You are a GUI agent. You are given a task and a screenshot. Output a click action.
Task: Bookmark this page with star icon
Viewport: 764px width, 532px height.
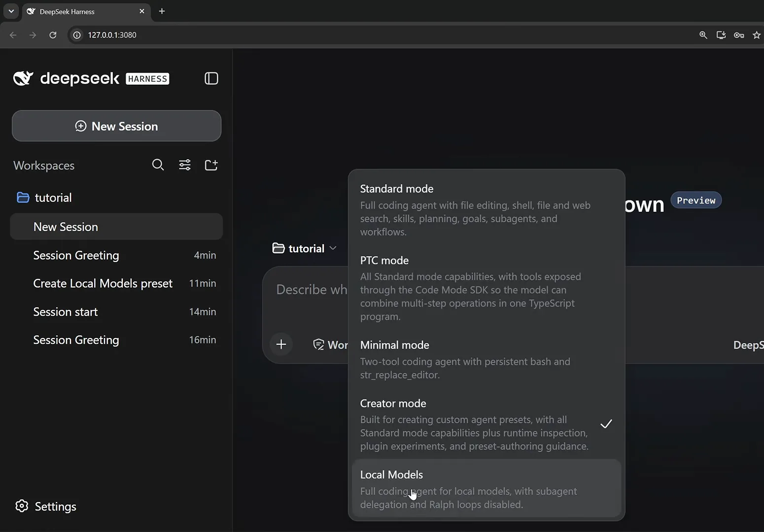pos(757,35)
